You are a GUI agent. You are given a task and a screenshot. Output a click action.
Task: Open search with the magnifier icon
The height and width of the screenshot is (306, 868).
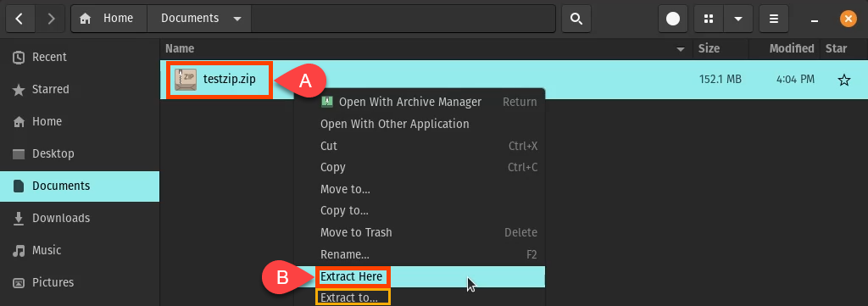576,19
